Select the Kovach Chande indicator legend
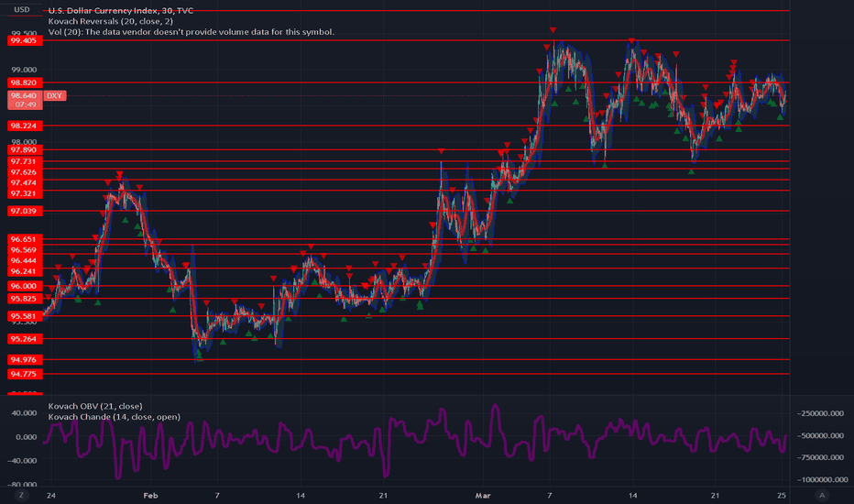Viewport: 854px width, 504px height. point(115,417)
